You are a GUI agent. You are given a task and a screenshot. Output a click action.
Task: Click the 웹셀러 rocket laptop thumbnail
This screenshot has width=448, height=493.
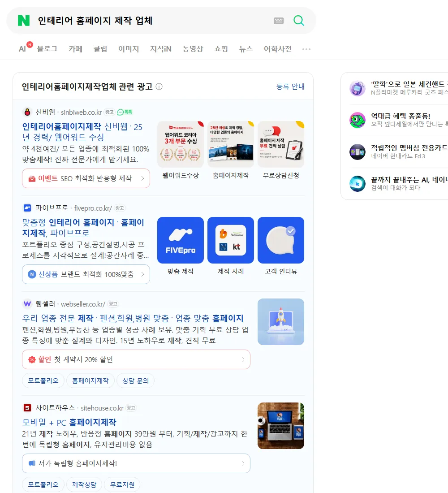[x=281, y=322]
